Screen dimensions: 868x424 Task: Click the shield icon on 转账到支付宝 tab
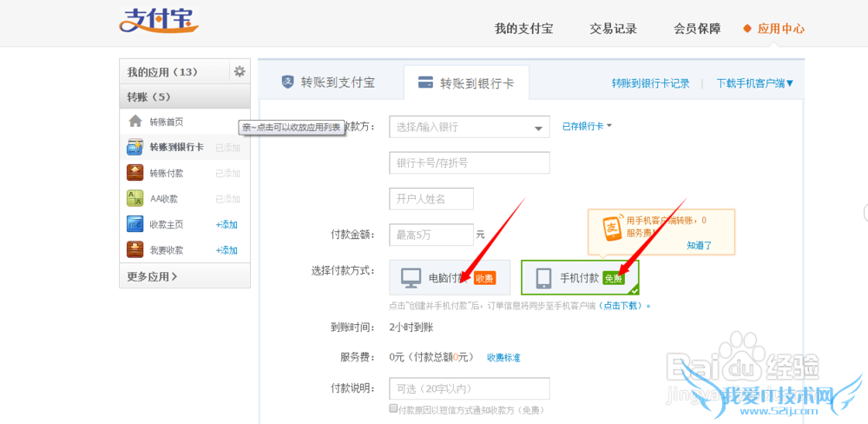coord(287,82)
